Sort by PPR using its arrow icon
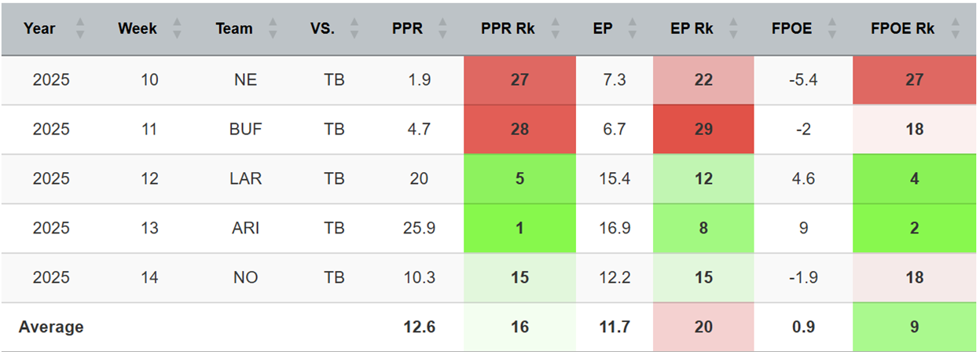Viewport: 980px width, 352px height. [442, 29]
